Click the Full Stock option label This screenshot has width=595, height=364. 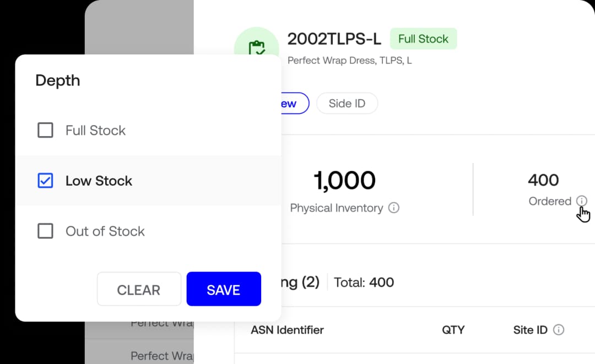pos(95,131)
